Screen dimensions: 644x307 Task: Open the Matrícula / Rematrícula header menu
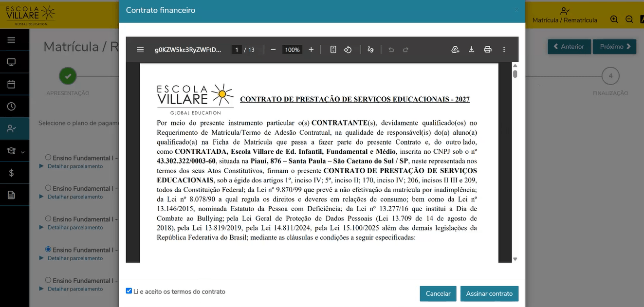pos(565,15)
